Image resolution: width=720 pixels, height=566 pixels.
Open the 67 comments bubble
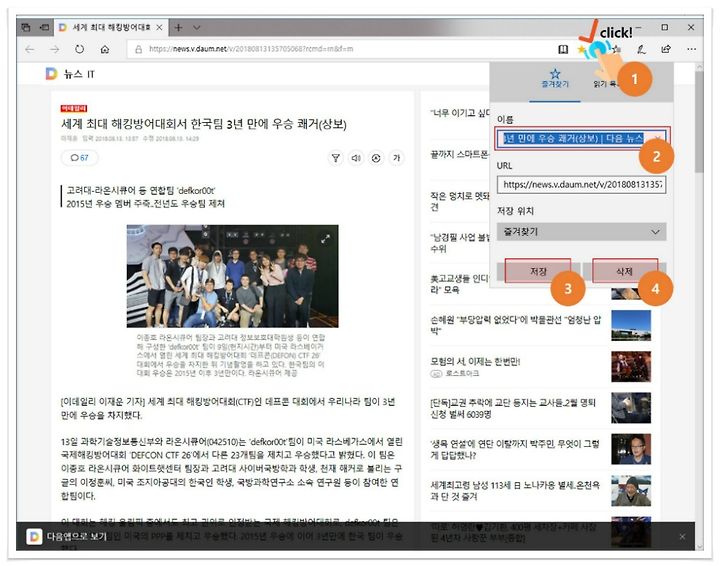point(79,158)
